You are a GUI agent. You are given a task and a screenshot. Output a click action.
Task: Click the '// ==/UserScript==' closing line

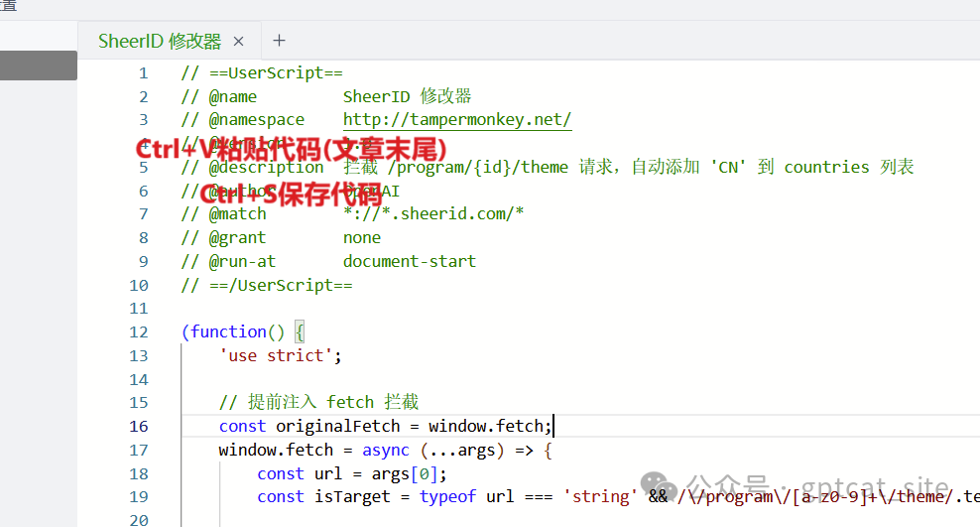click(267, 286)
